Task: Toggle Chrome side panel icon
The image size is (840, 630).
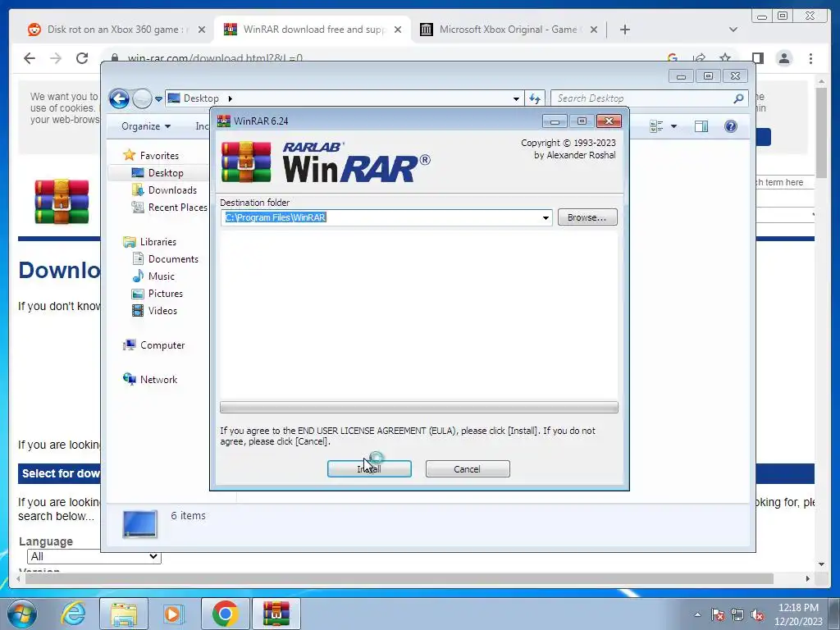Action: (757, 58)
